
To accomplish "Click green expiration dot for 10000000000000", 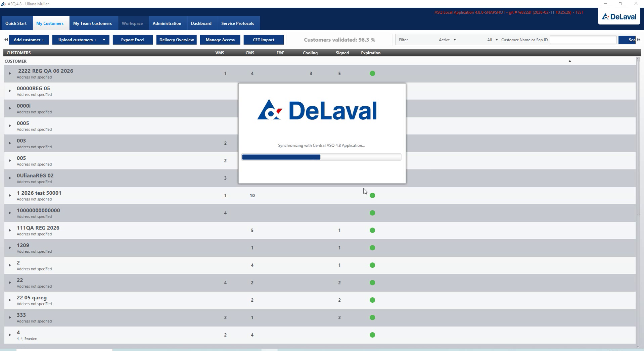I will coord(372,213).
